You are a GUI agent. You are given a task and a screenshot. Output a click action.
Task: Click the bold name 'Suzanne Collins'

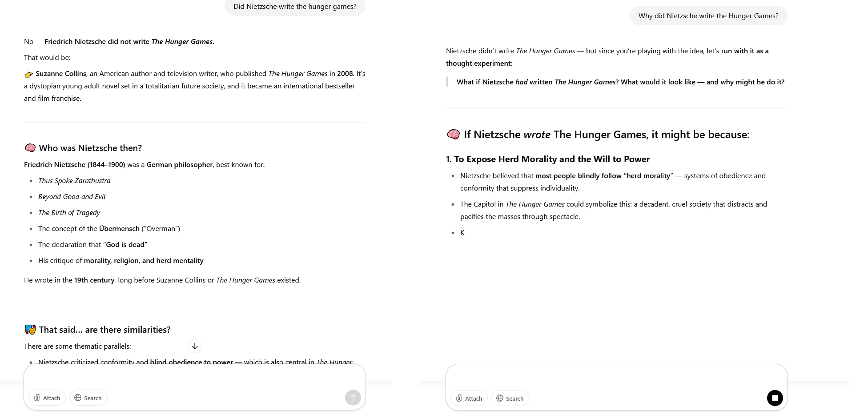click(x=61, y=73)
